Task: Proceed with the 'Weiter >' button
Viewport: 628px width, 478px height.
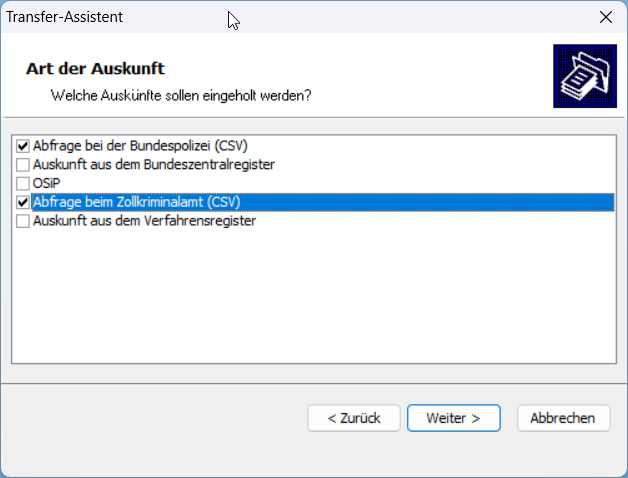Action: tap(453, 418)
